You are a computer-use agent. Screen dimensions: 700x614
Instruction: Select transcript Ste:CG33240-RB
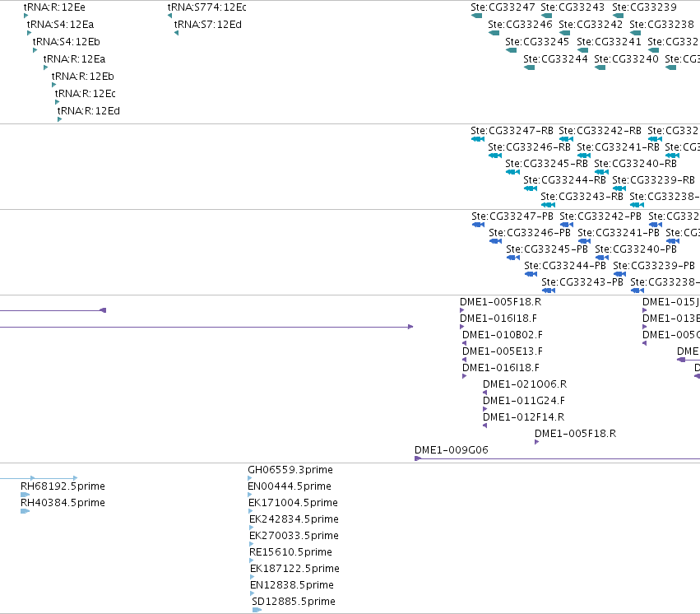pyautogui.click(x=636, y=164)
